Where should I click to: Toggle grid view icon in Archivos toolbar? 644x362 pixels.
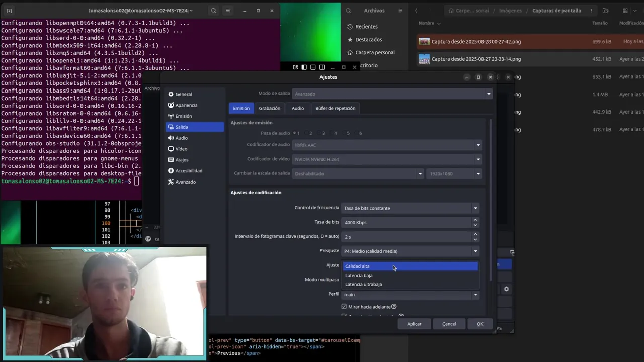(625, 11)
